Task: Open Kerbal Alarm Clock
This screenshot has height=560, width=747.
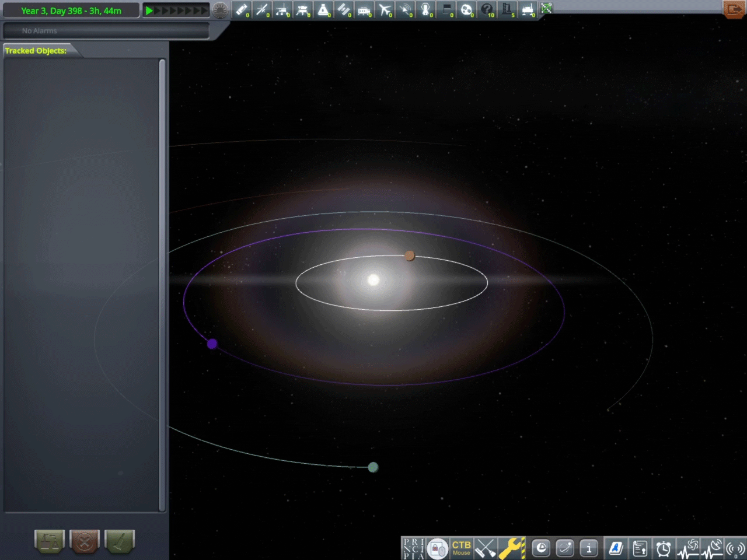Action: click(663, 548)
